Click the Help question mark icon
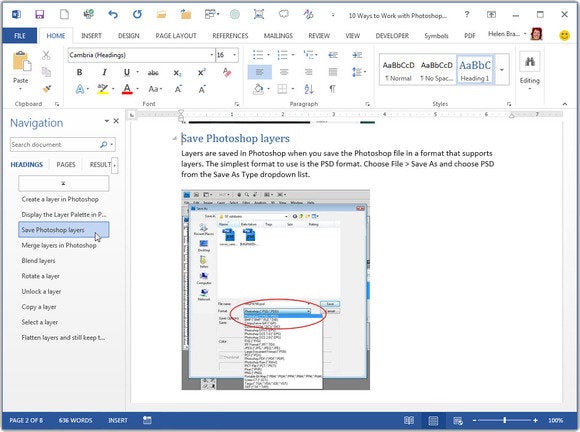580x432 pixels. pos(467,14)
